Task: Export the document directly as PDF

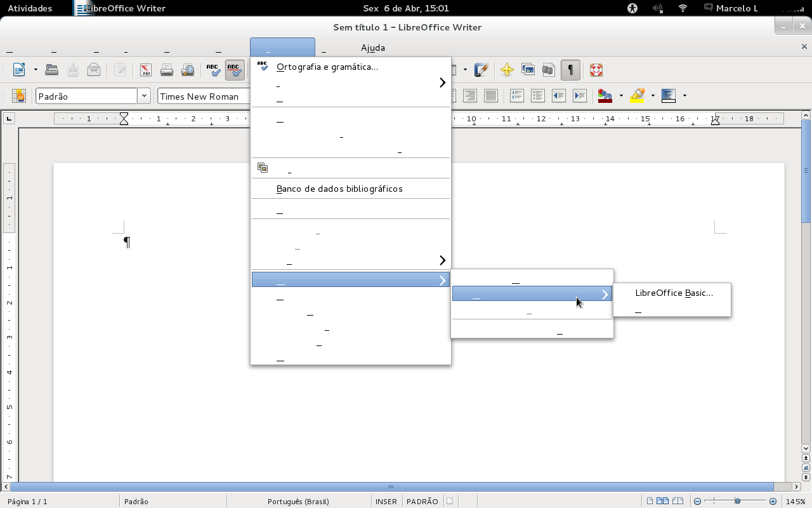Action: (x=146, y=70)
